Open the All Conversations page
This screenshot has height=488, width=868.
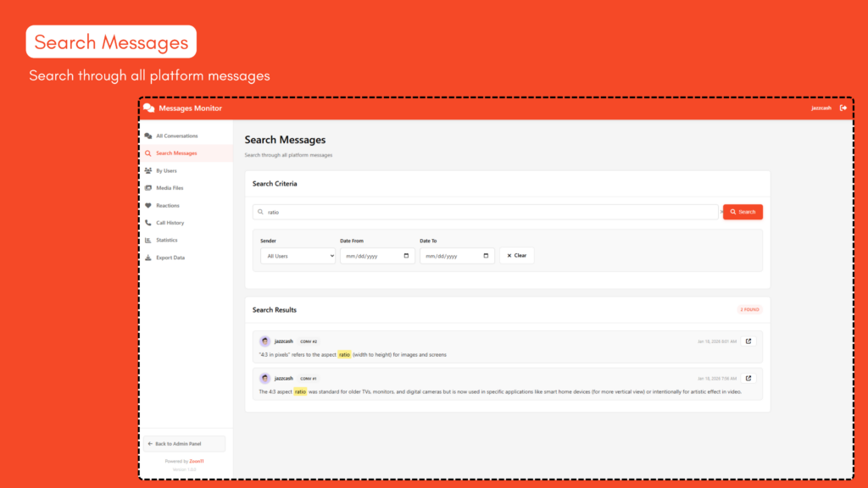click(x=176, y=136)
